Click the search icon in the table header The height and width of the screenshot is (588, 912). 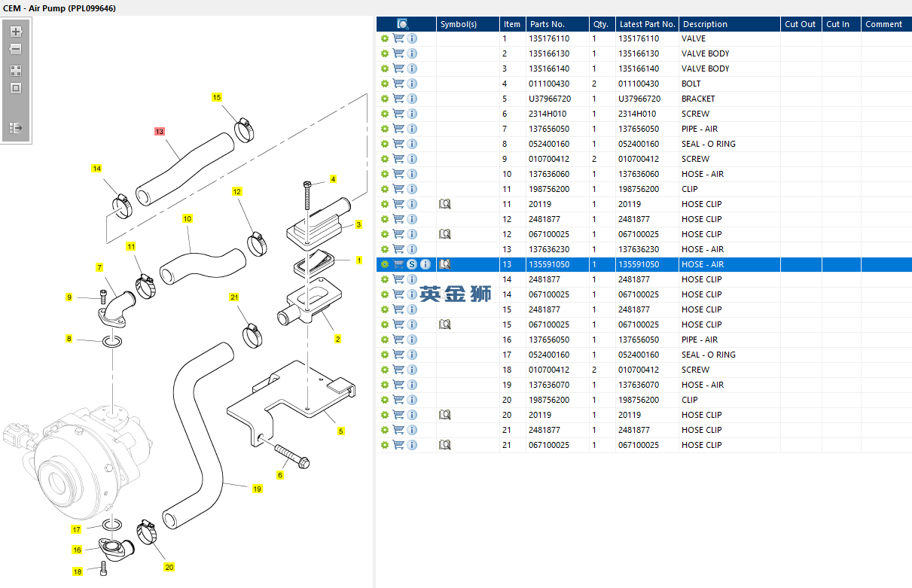[x=403, y=24]
